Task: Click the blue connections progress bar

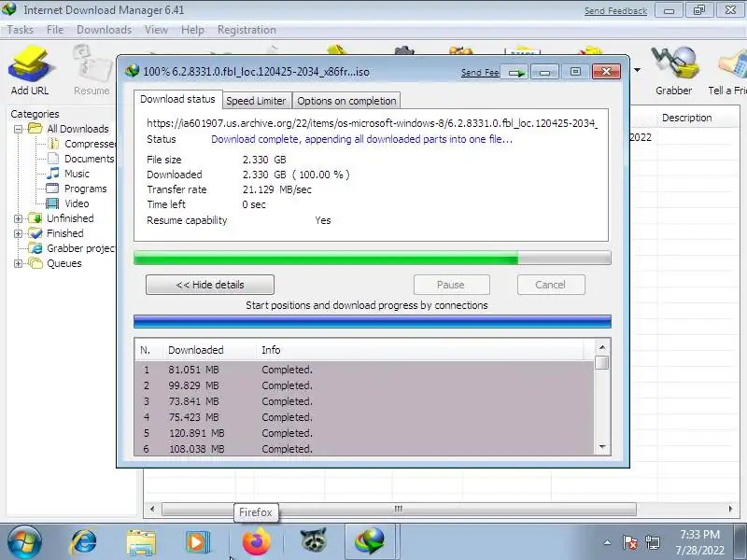Action: click(372, 321)
